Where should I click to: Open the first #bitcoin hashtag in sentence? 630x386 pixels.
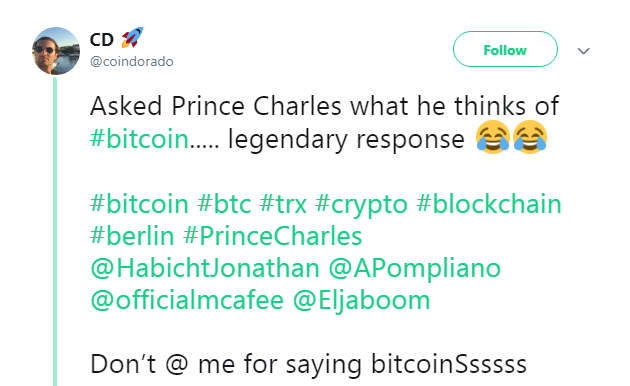[x=139, y=139]
